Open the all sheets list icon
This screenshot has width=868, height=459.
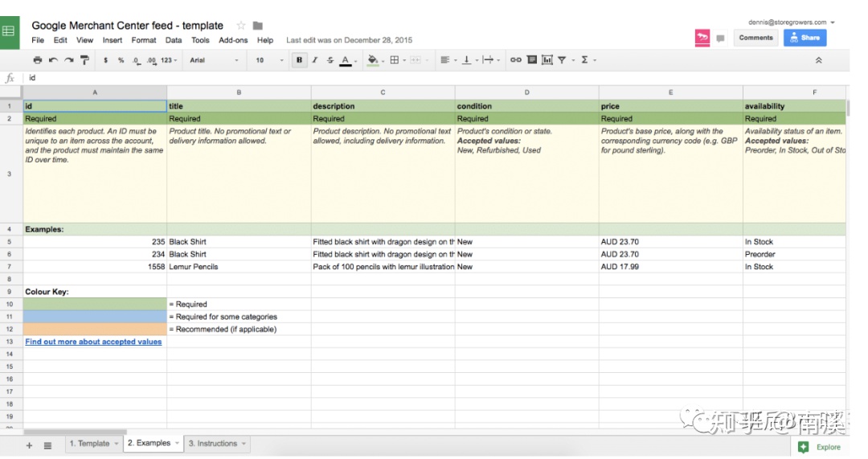pyautogui.click(x=47, y=445)
